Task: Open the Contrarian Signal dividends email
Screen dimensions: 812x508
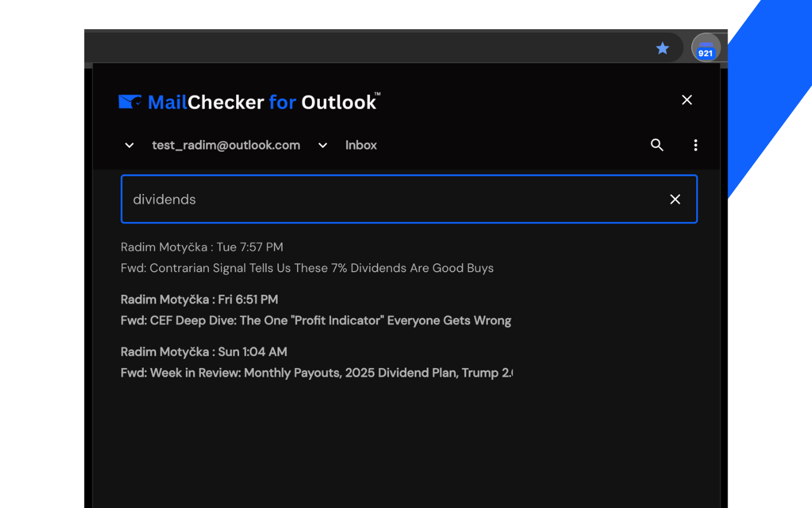Action: click(307, 267)
